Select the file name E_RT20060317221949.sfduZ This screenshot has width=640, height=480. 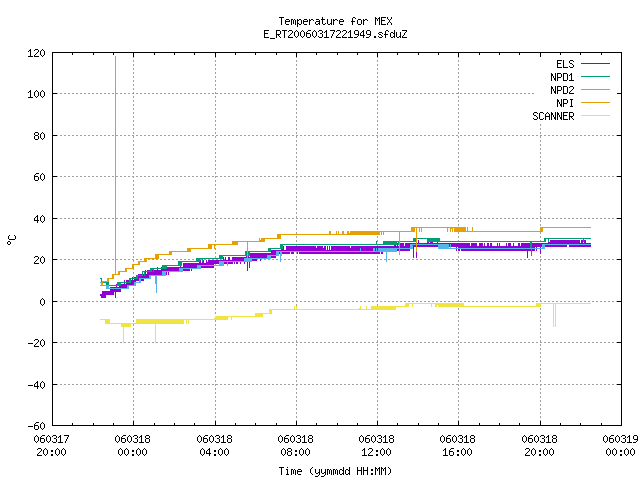tap(335, 34)
